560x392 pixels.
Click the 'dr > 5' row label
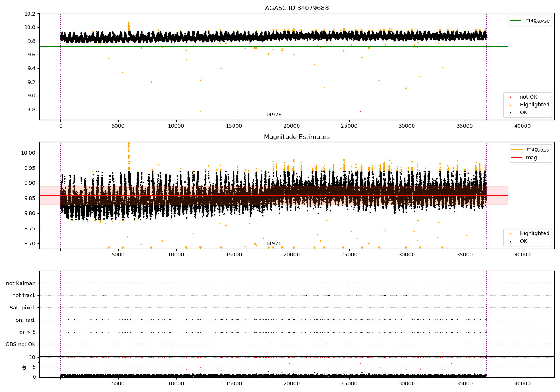pyautogui.click(x=28, y=332)
